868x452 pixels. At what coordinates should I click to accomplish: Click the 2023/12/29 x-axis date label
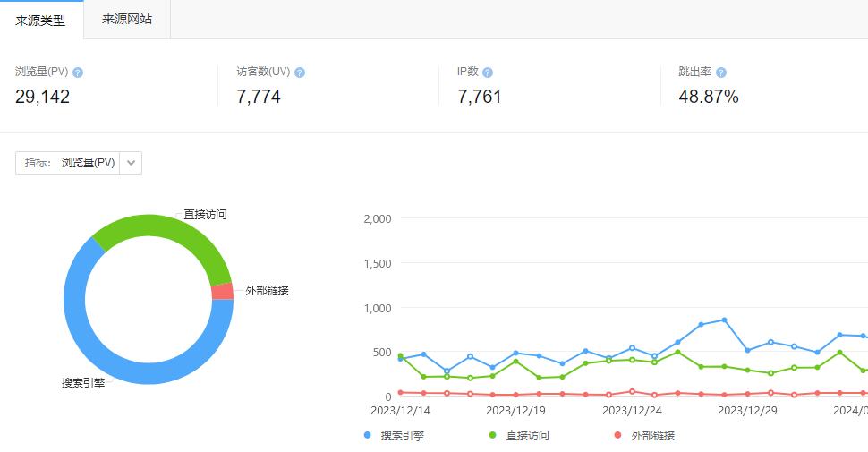[748, 411]
